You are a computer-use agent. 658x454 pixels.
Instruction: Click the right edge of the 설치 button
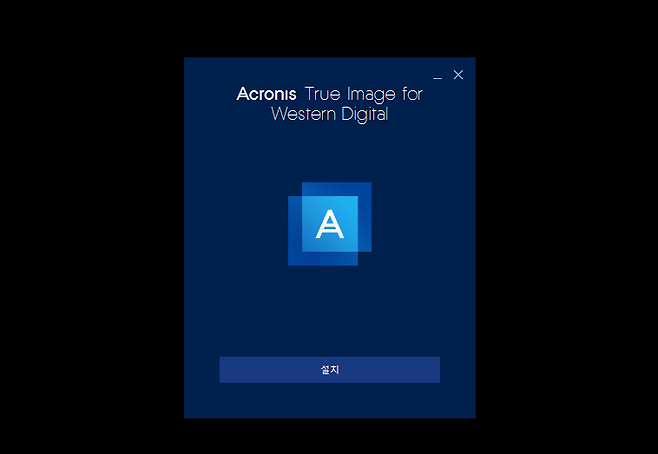click(433, 369)
